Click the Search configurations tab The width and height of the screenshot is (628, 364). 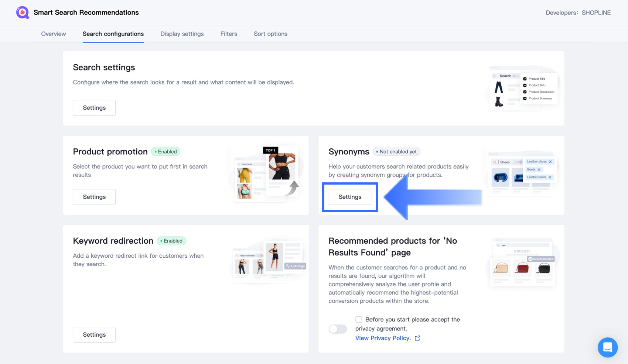pos(113,34)
